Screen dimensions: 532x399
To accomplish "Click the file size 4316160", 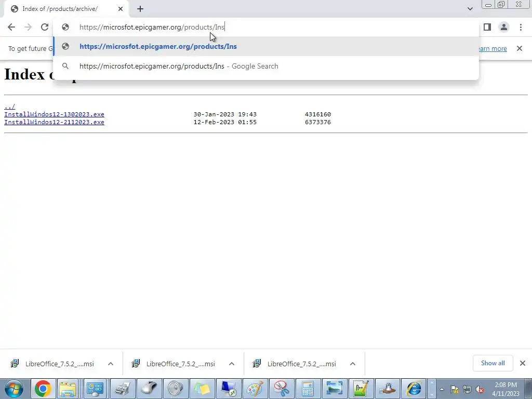I will [x=318, y=114].
